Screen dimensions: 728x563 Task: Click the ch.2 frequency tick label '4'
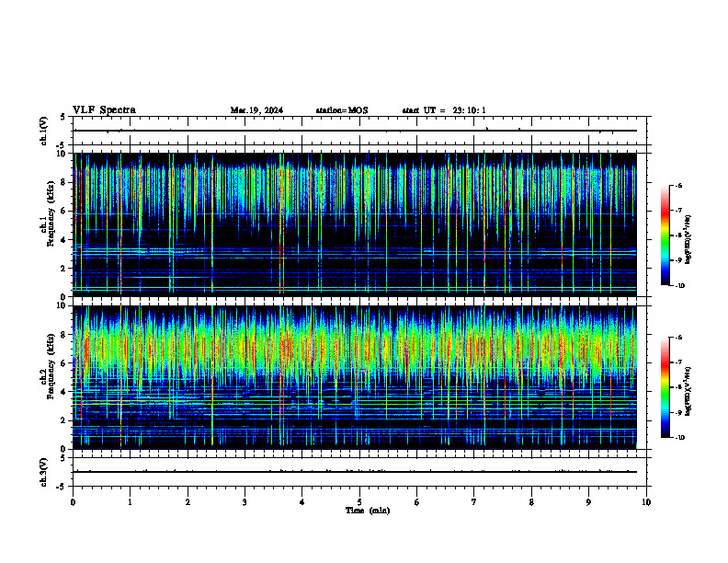click(63, 392)
